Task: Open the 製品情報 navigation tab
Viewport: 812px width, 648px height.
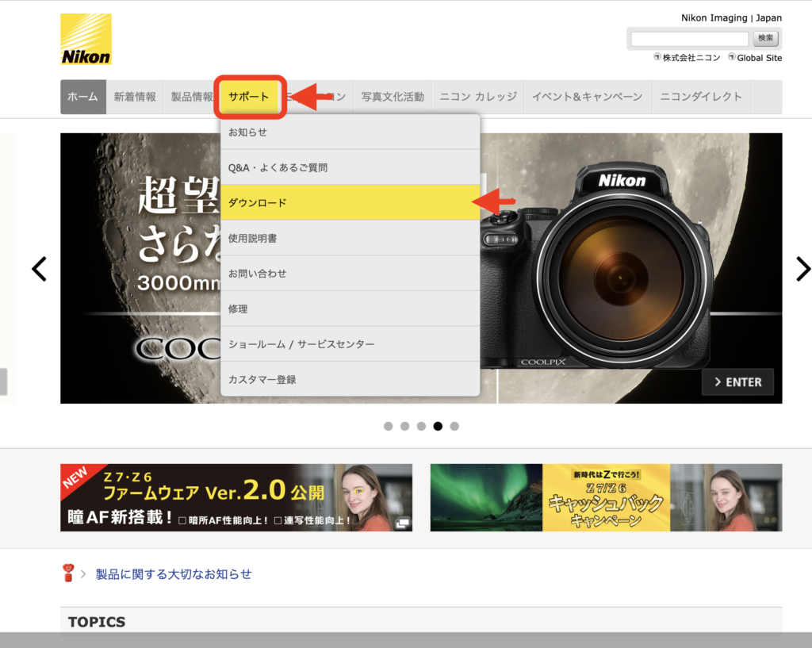Action: coord(192,97)
